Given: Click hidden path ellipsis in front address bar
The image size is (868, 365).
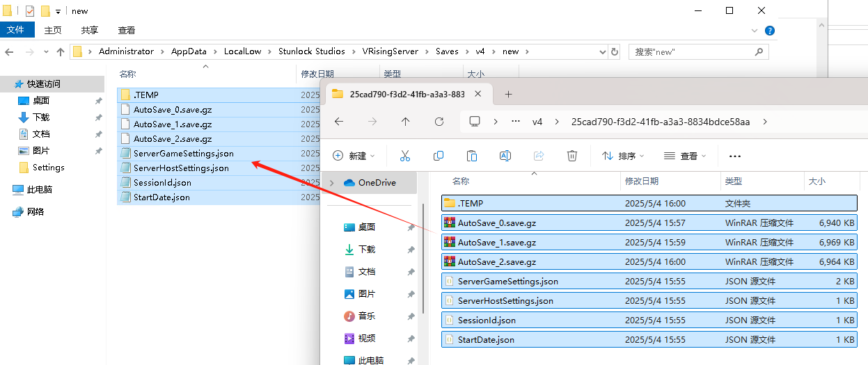Looking at the screenshot, I should click(516, 121).
